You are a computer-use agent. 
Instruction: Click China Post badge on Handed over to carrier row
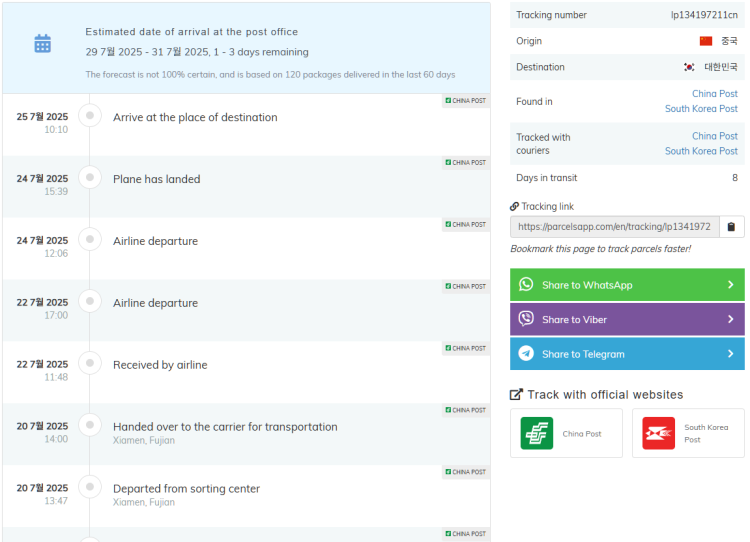click(x=466, y=410)
